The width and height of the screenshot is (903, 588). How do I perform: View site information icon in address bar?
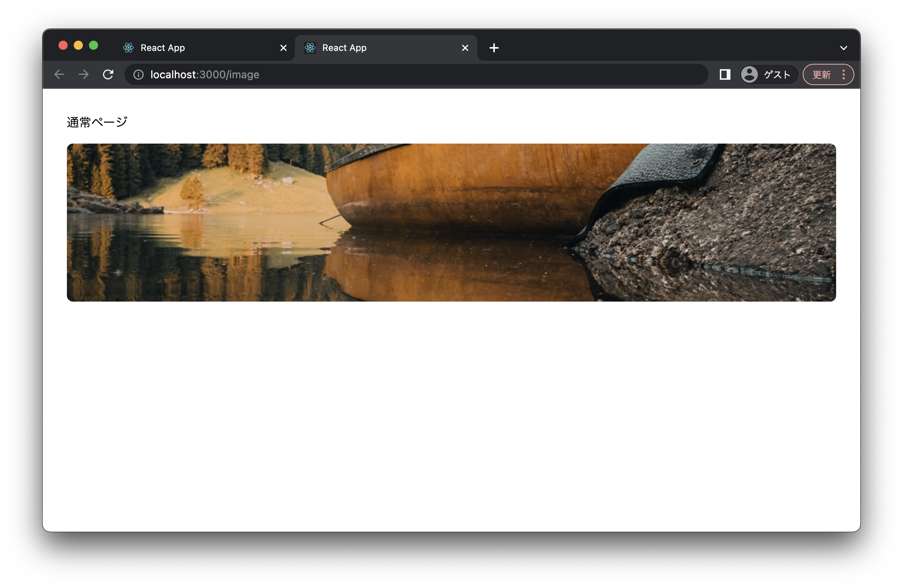[138, 75]
